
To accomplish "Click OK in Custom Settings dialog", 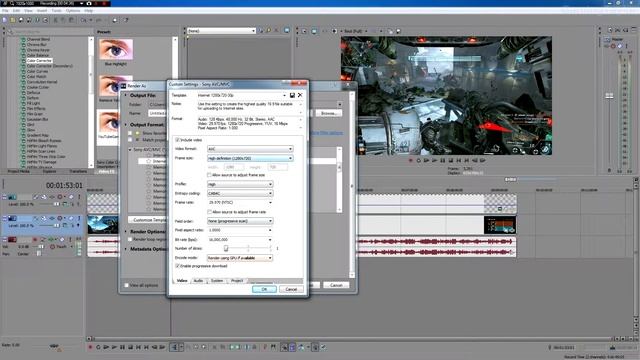I will click(x=264, y=289).
